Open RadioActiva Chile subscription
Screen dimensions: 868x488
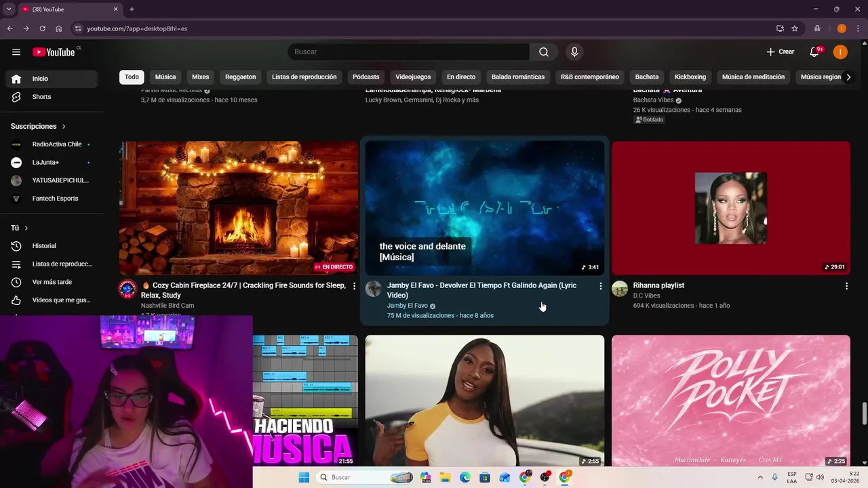(x=52, y=144)
